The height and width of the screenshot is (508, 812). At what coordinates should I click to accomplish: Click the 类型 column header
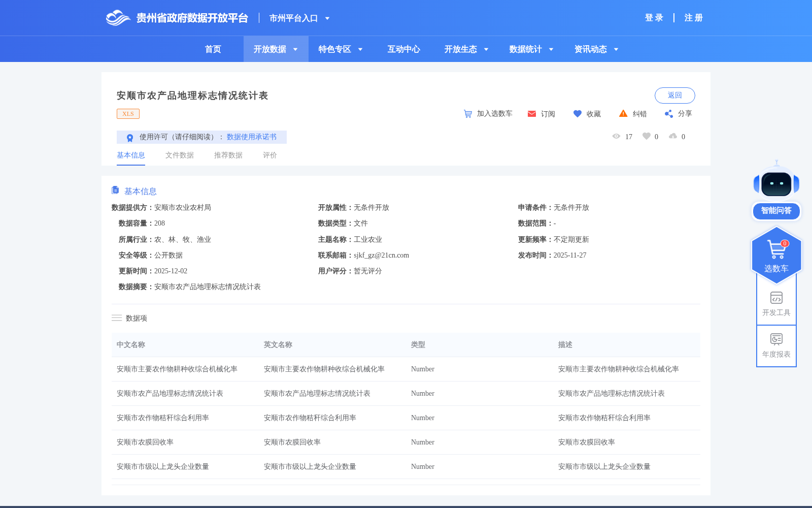pyautogui.click(x=418, y=345)
